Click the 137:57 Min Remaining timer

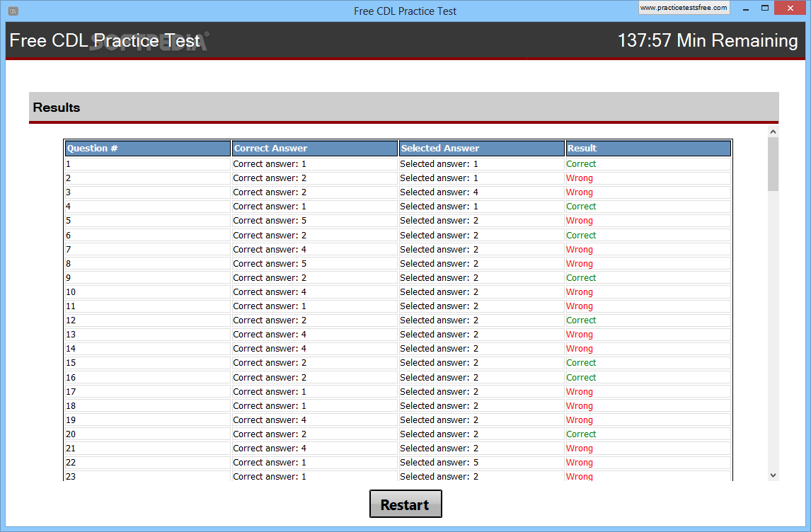[x=708, y=40]
